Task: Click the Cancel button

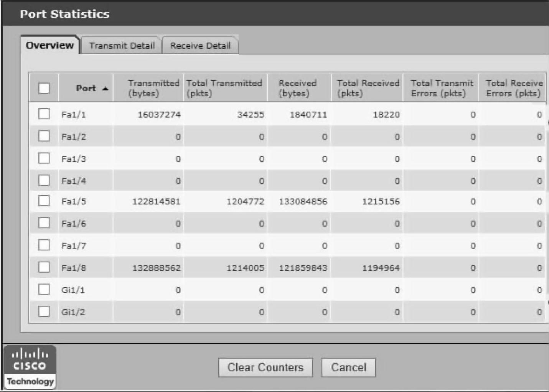Action: click(x=348, y=367)
